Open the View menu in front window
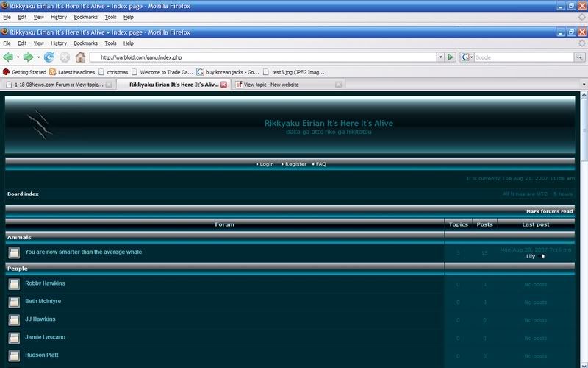Viewport: 588px width, 368px height. [x=39, y=43]
